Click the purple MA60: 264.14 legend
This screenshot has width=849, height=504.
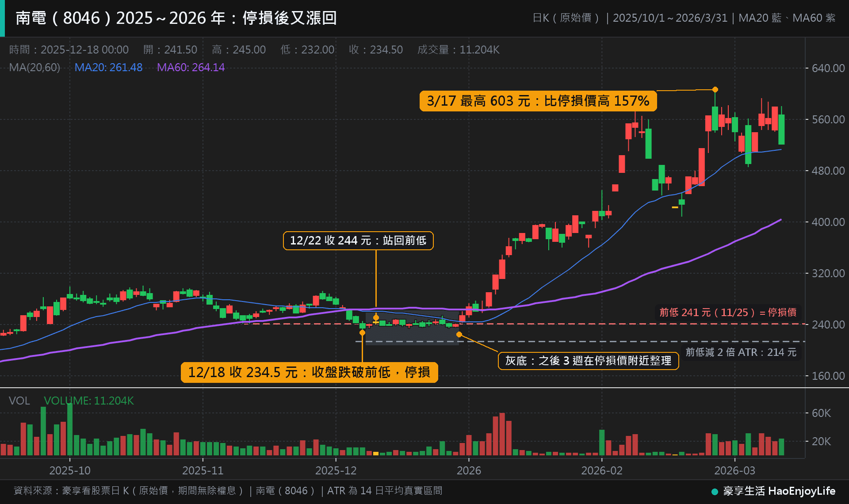click(191, 67)
